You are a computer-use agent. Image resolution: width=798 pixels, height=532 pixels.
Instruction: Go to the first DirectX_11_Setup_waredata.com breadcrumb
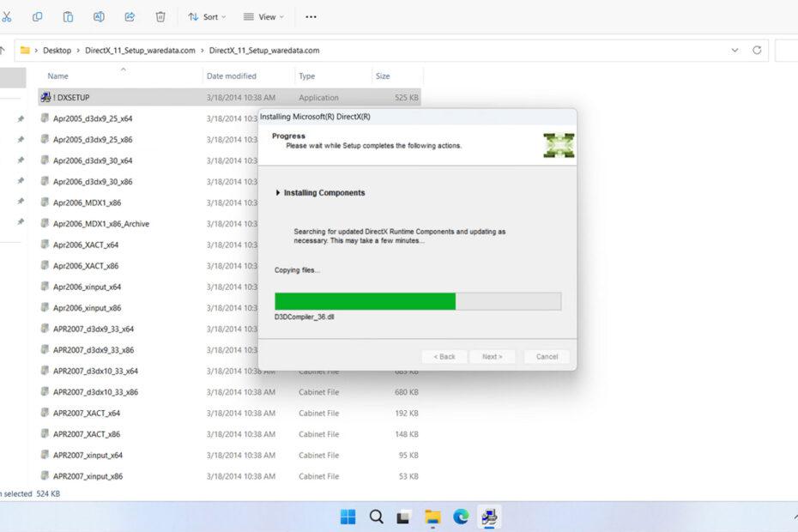pyautogui.click(x=140, y=51)
